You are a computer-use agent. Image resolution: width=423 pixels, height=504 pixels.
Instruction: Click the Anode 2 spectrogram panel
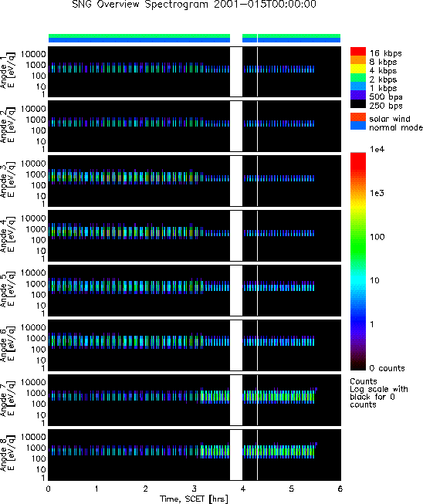[x=195, y=126]
